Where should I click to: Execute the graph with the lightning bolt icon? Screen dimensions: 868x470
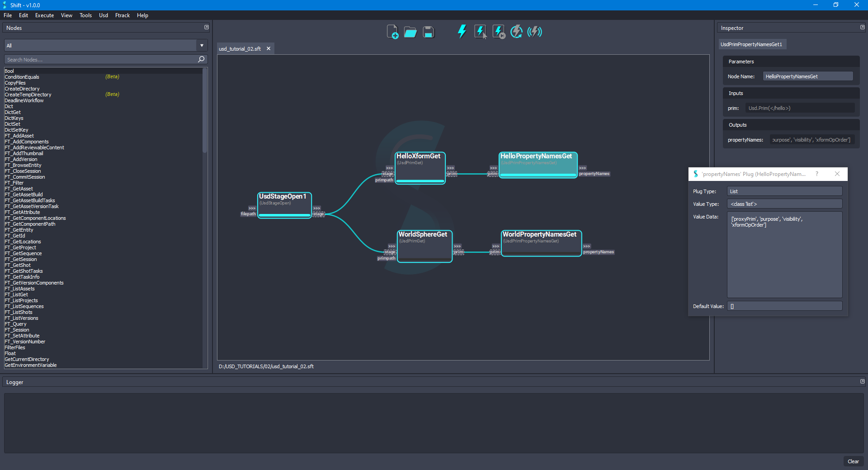[462, 32]
